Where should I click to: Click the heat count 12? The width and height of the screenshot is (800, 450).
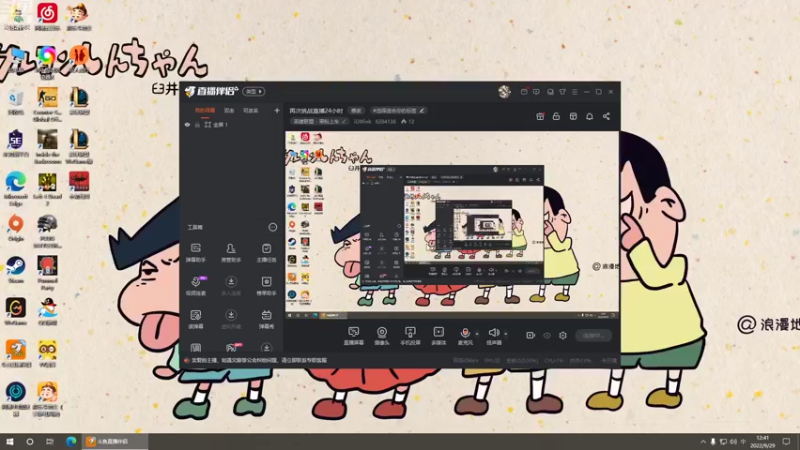coord(408,121)
